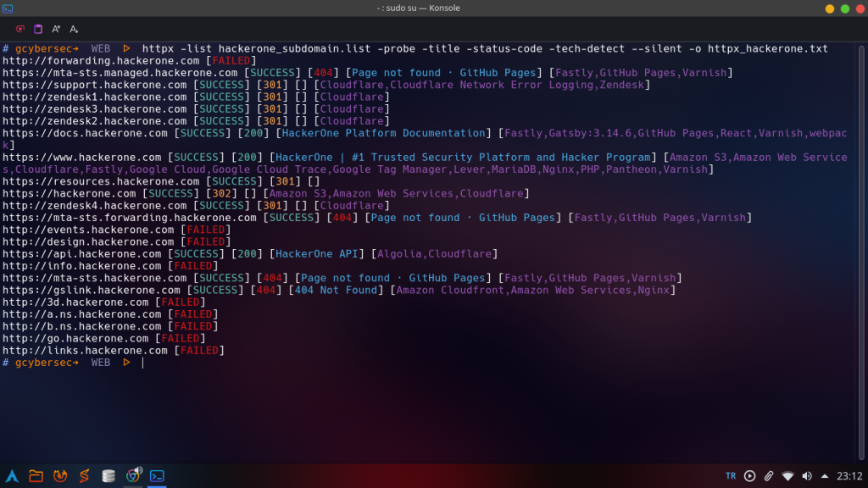Viewport: 868px width, 488px height.
Task: Open the Konsole window menu icon in title bar
Action: (x=8, y=8)
